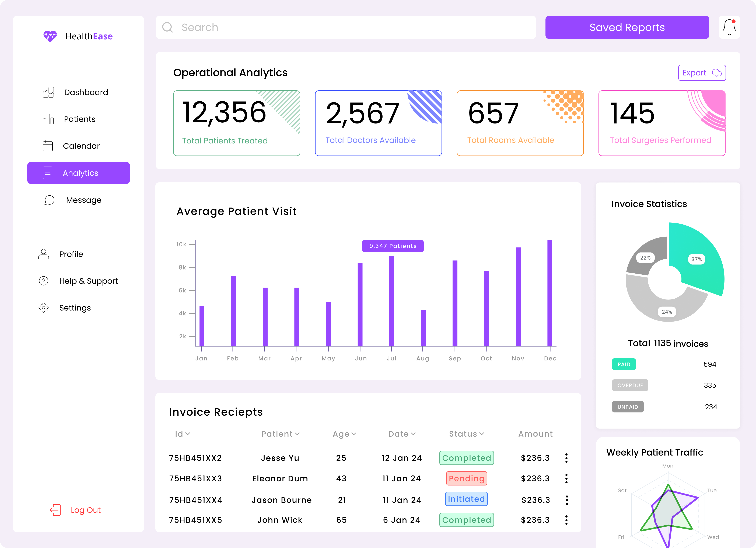Select the Total Surgeries Performed card
Viewport: 756px width, 548px height.
pos(662,123)
